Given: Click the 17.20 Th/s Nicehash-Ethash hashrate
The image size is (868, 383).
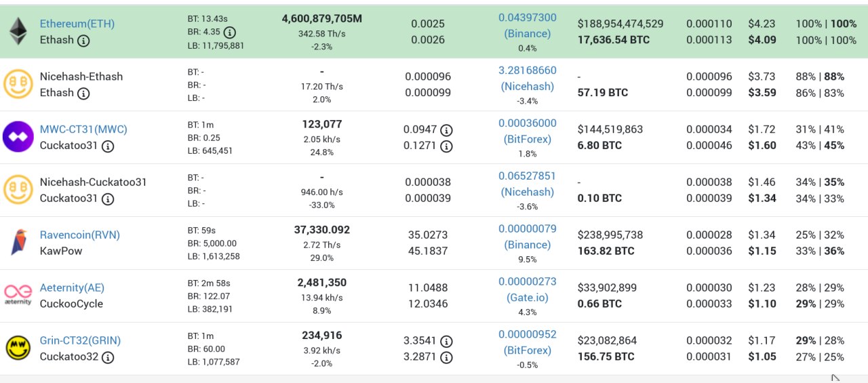Looking at the screenshot, I should 322,87.
